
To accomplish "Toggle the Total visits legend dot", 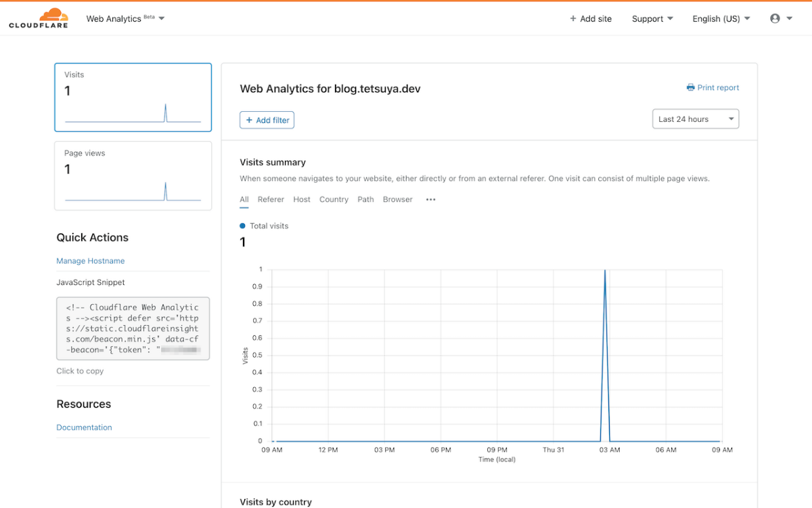I will tap(243, 226).
